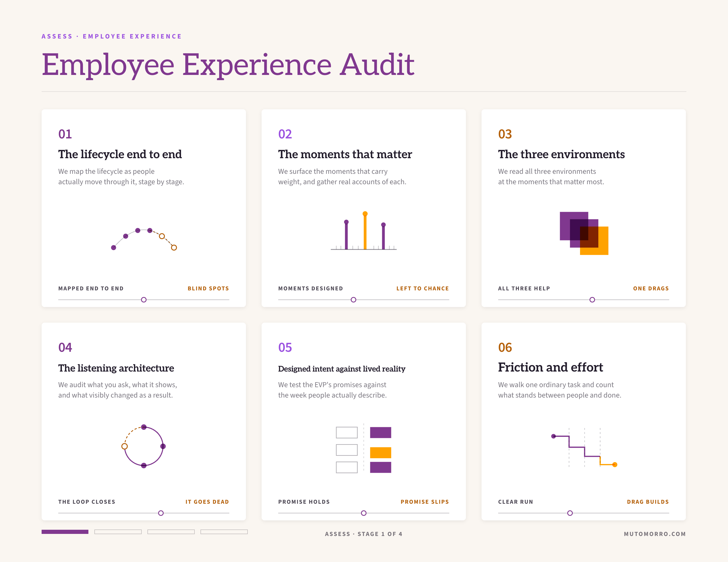728x562 pixels.
Task: Click card number 01
Action: coord(65,134)
